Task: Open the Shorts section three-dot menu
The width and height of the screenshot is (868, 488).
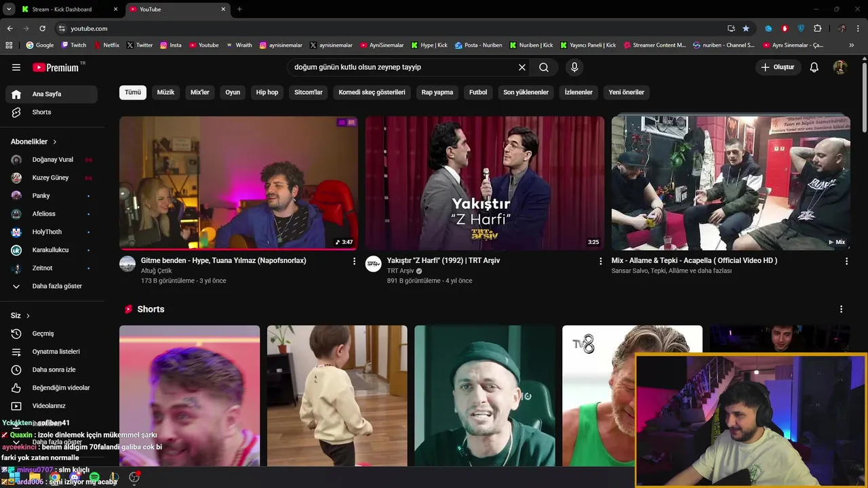Action: [x=841, y=309]
